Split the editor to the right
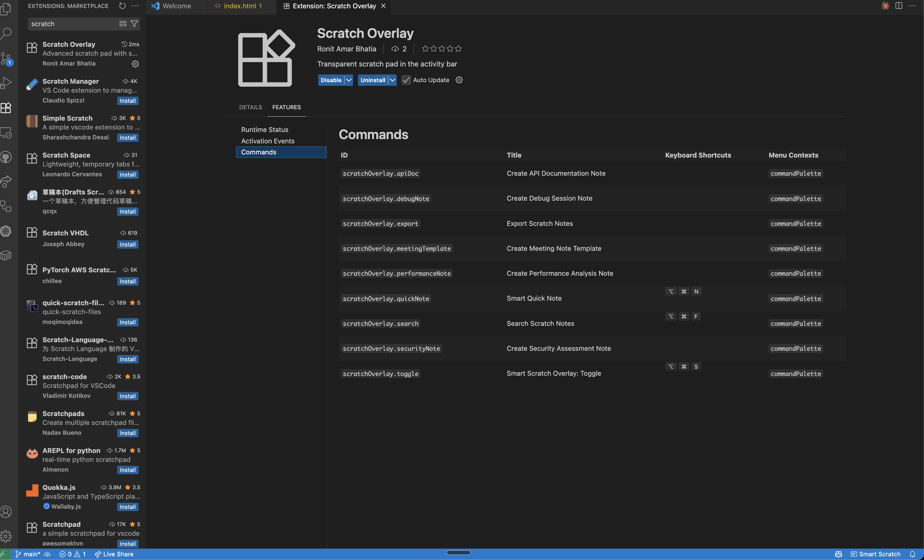The image size is (924, 560). [899, 6]
